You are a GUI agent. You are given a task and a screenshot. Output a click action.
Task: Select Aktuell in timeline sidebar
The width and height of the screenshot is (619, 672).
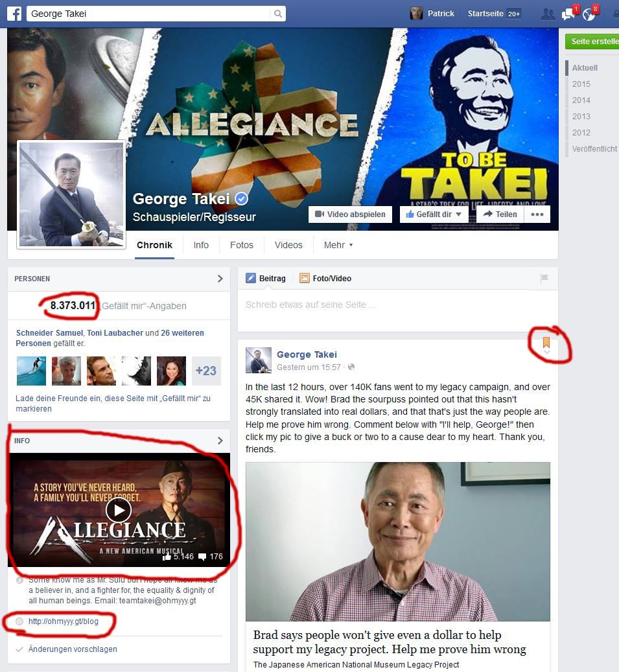[585, 67]
